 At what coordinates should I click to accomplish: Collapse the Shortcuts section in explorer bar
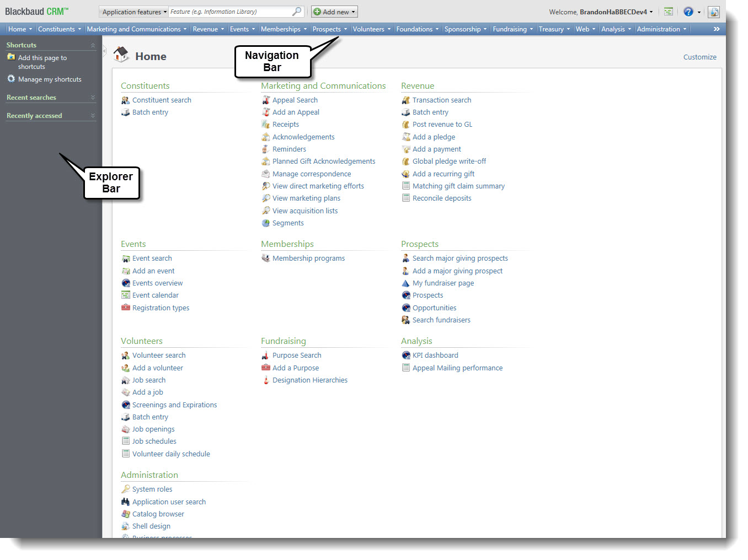click(93, 45)
